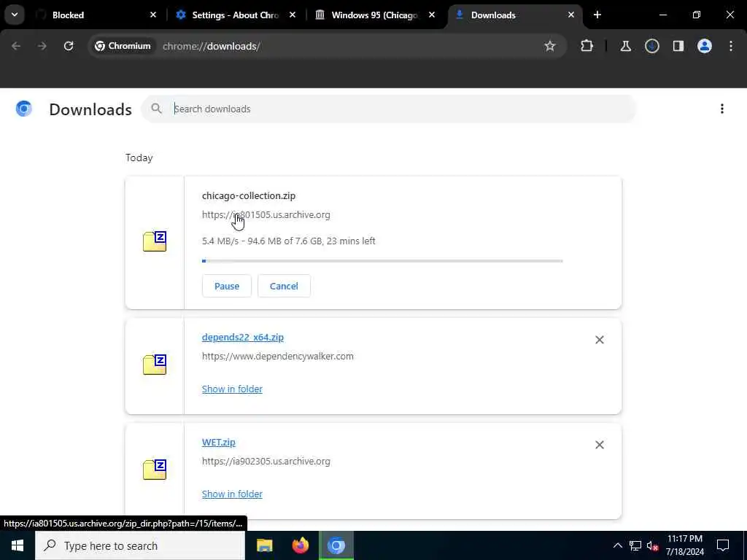Click the dependencywalker.com source URL

278,356
